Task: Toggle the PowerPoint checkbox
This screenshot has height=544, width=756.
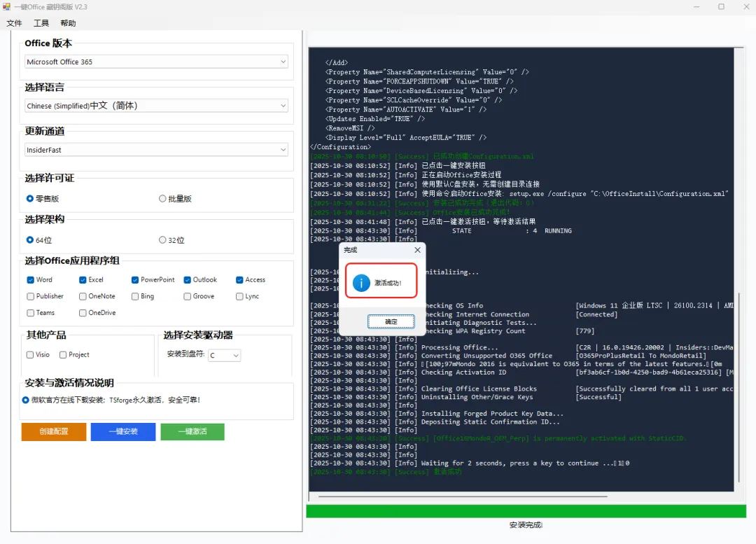Action: pyautogui.click(x=135, y=280)
